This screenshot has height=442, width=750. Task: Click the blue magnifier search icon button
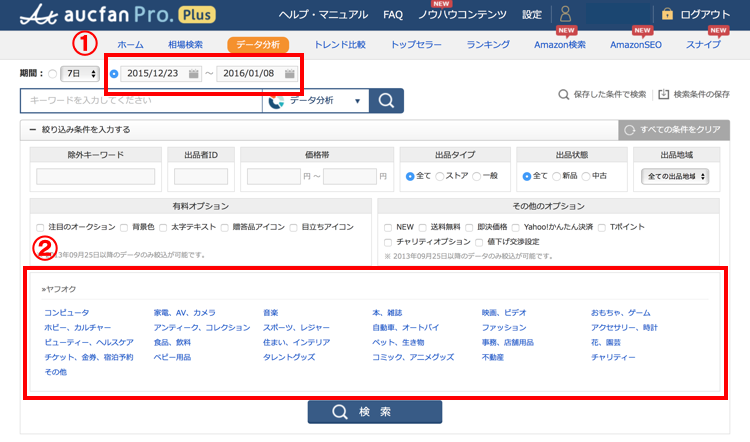386,101
